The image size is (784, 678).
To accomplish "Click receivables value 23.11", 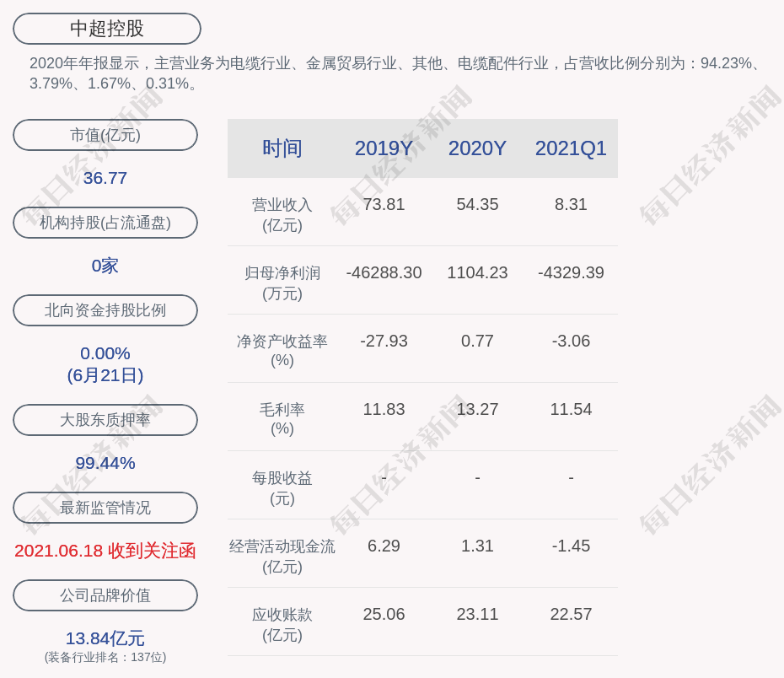I will 477,615.
